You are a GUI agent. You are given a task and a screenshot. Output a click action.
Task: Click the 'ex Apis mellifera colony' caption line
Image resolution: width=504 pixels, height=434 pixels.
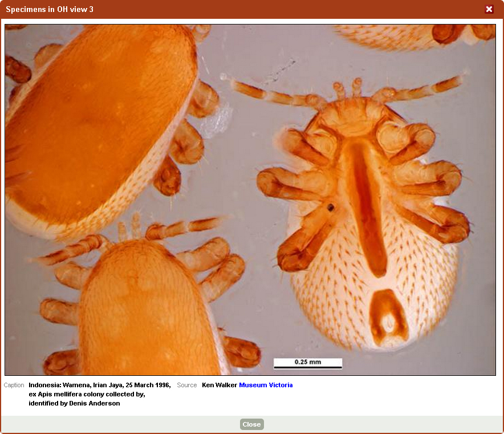(x=87, y=394)
